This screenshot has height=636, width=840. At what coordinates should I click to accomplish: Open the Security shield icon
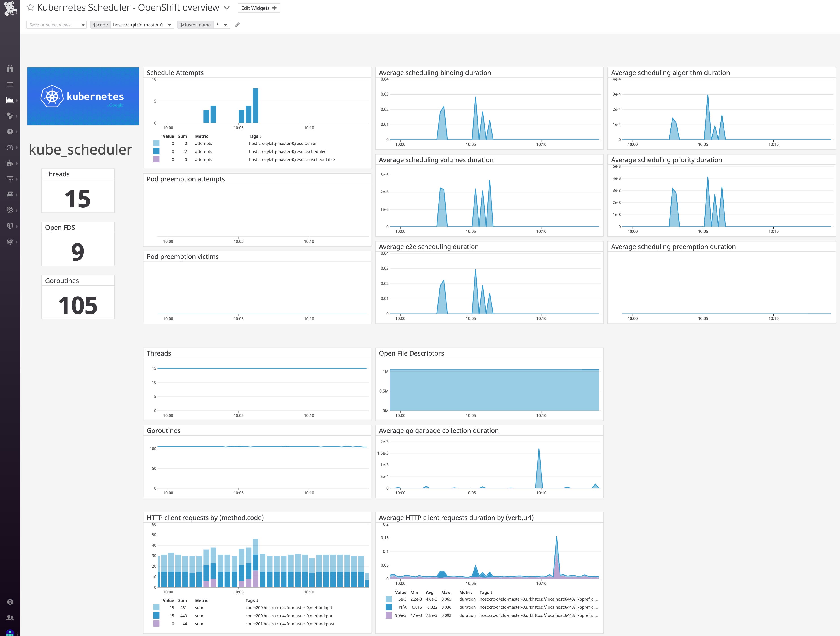click(10, 226)
